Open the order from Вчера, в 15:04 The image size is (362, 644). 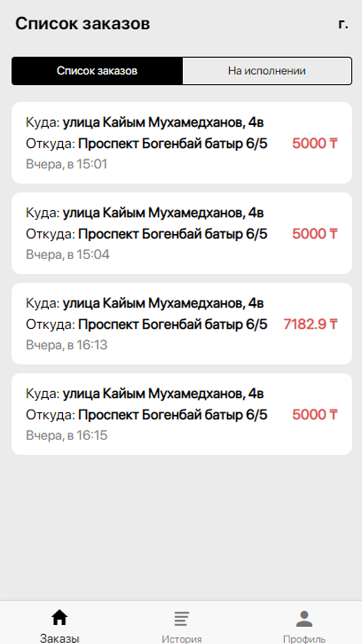tap(182, 233)
